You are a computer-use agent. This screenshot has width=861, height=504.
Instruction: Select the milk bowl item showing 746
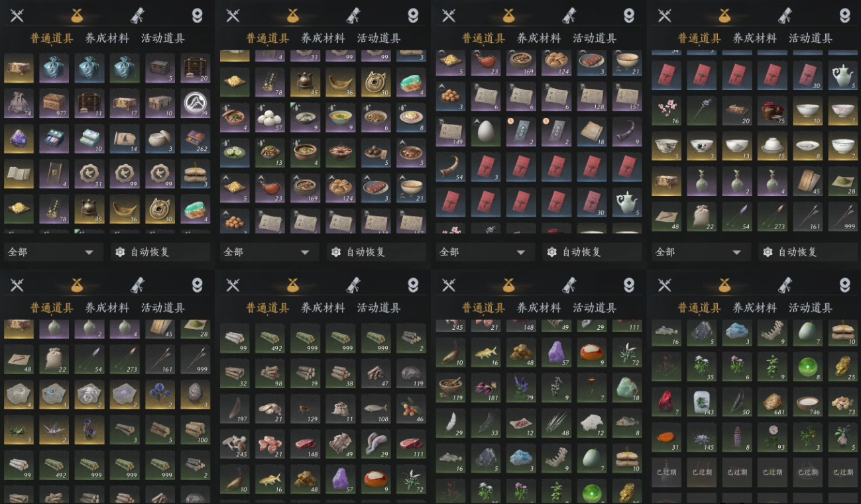click(808, 401)
